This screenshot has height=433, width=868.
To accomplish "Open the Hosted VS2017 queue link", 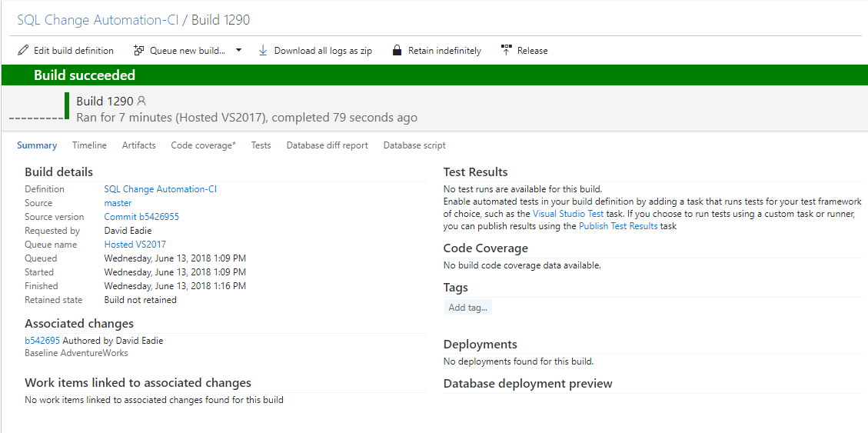I will tap(135, 244).
